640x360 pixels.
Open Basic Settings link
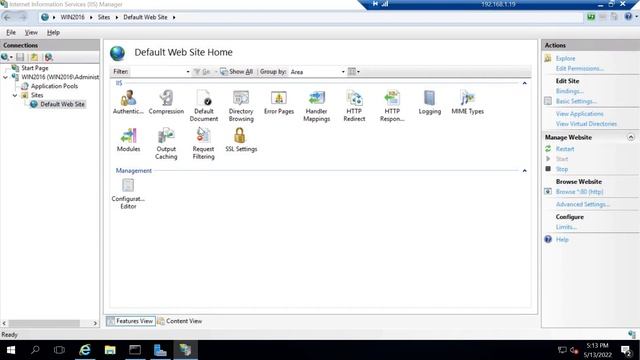[x=576, y=101]
